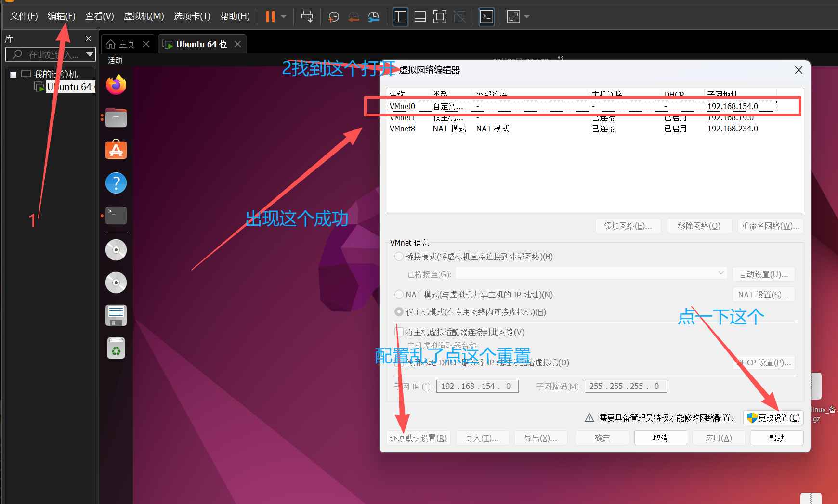
Task: Pause the virtual machine from the toolbar
Action: (270, 17)
